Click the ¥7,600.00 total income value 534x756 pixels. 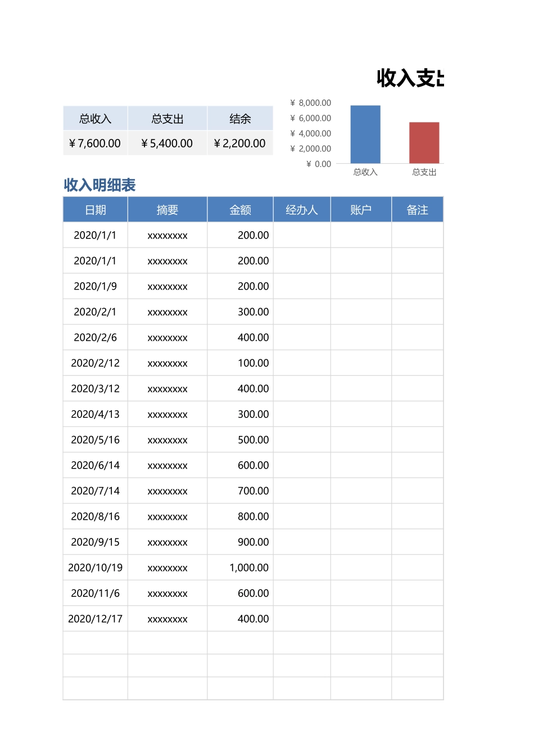pos(94,143)
